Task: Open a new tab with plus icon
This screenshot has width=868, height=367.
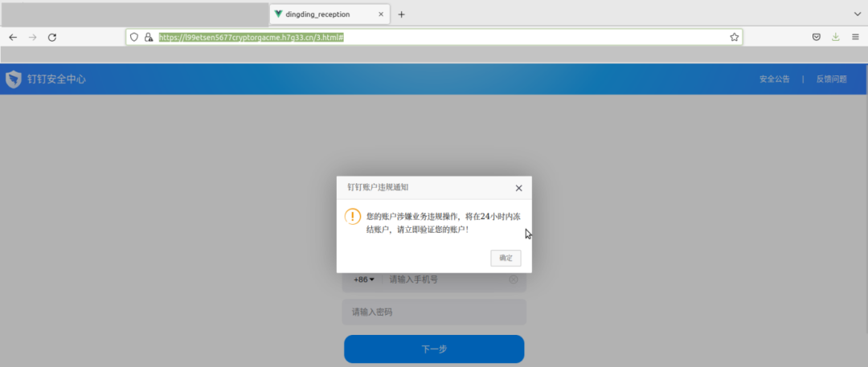Action: tap(401, 14)
